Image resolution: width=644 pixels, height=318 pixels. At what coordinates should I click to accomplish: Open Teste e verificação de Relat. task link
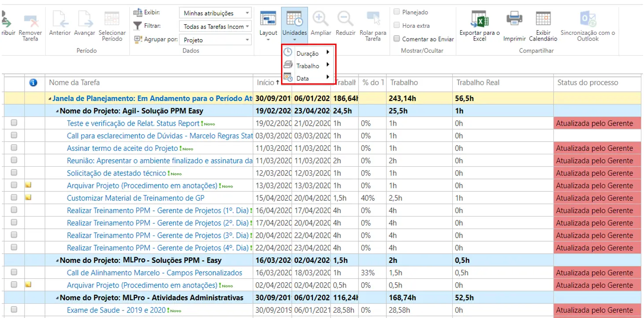[133, 123]
